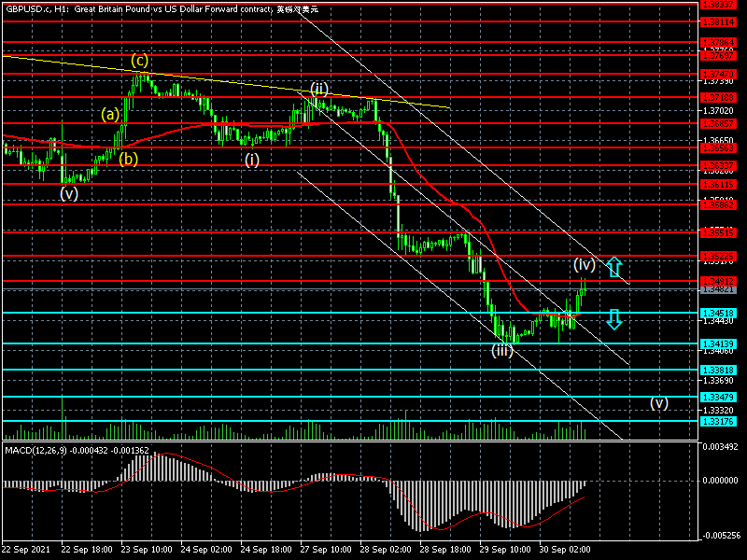
Task: Click the 1.33479 cyan price label
Action: coord(719,398)
